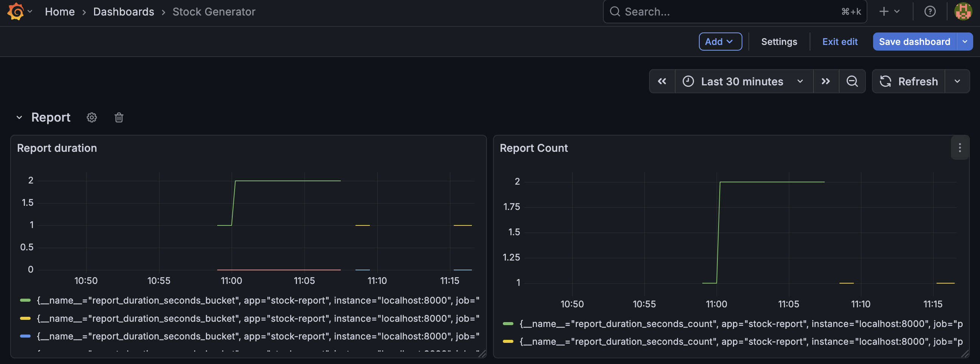Open Report Count panel three-dot menu

960,148
